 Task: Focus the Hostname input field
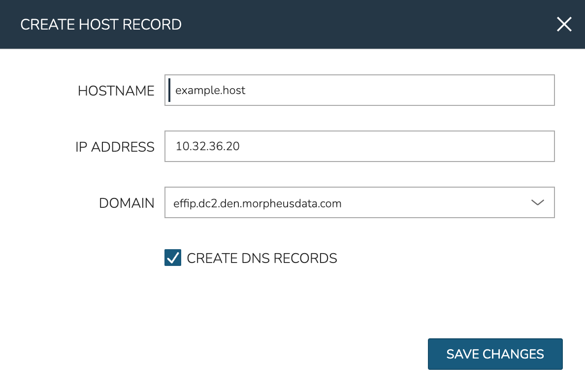pos(359,90)
